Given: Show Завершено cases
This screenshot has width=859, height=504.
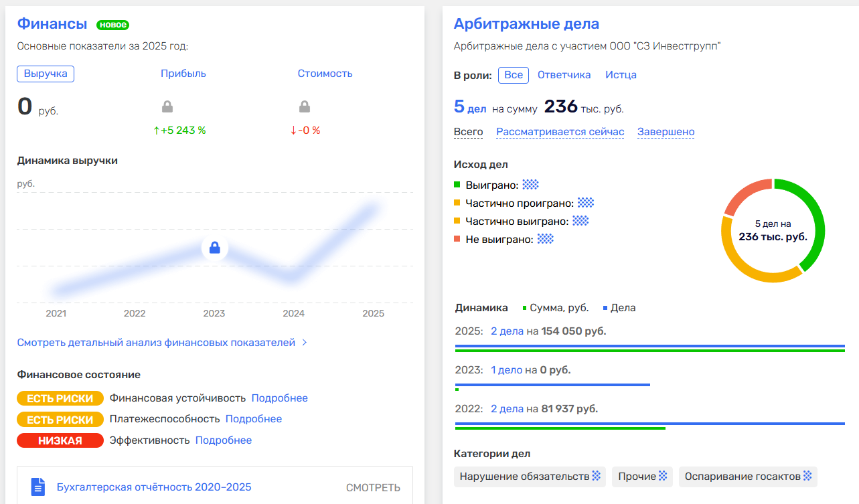Looking at the screenshot, I should pyautogui.click(x=666, y=132).
